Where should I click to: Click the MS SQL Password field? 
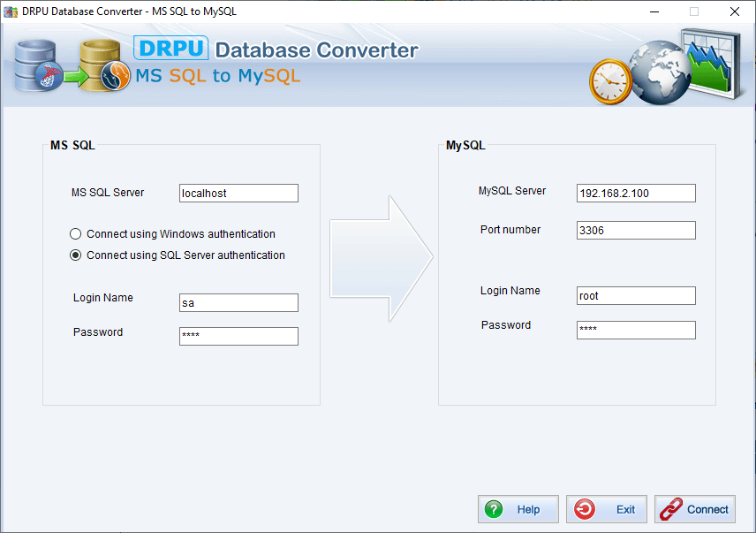pos(238,336)
